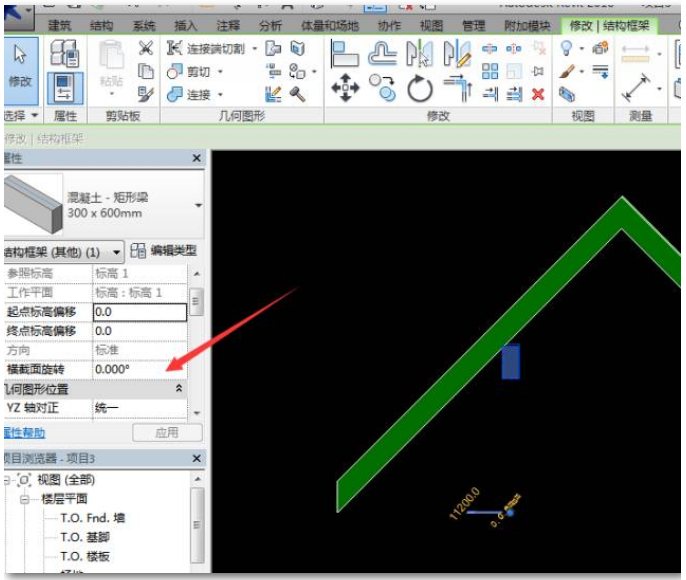The image size is (686, 580).
Task: Open the 视图 ribbon tab
Action: 431,25
